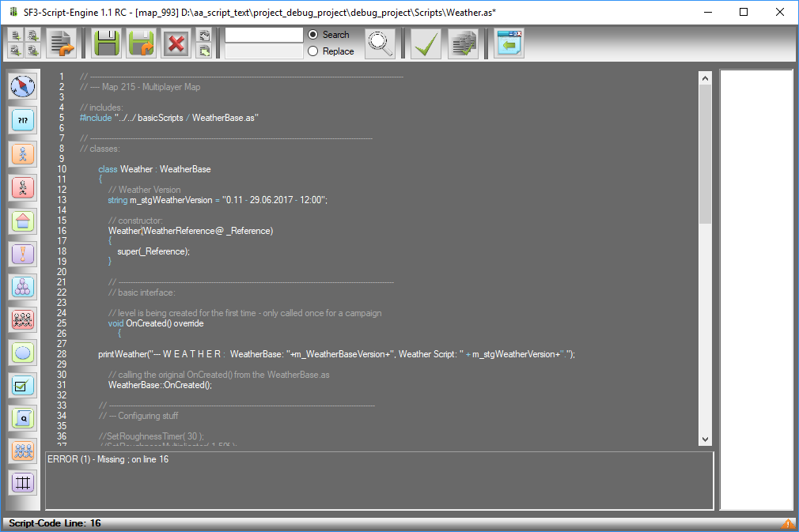Select the red crowd of figures icon
This screenshot has height=532, width=799.
[x=23, y=319]
